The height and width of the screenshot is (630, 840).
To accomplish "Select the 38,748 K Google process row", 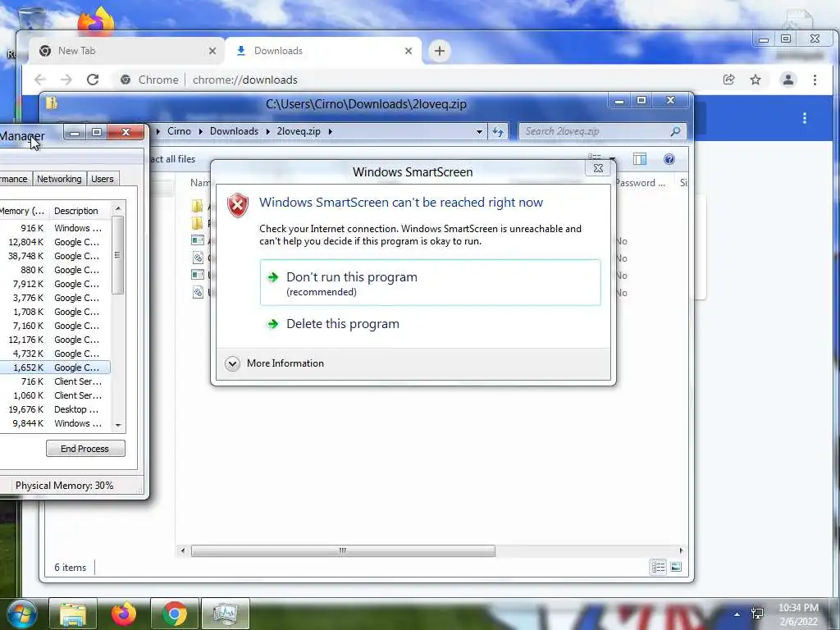I will tap(55, 256).
